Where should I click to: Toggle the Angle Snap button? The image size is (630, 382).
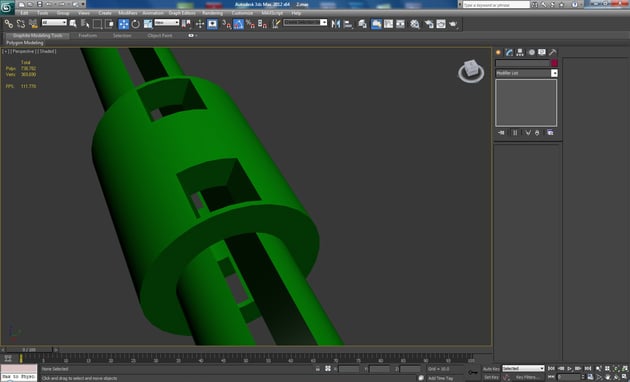tap(238, 24)
